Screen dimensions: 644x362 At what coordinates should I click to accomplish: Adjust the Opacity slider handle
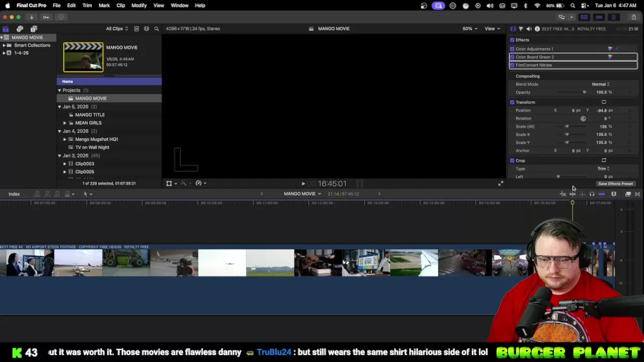[584, 92]
